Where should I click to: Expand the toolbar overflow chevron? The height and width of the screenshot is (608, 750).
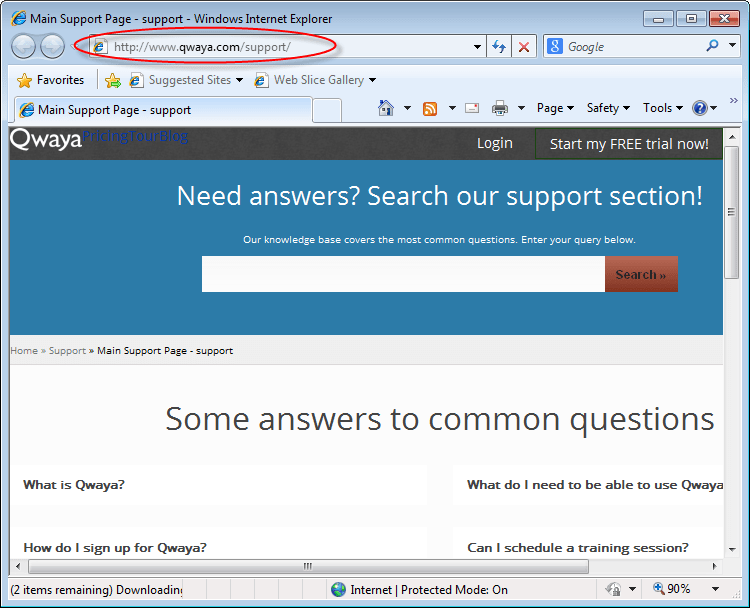click(x=734, y=100)
